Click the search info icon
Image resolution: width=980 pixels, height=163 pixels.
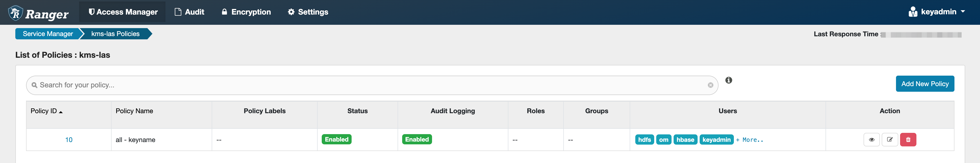(x=728, y=80)
